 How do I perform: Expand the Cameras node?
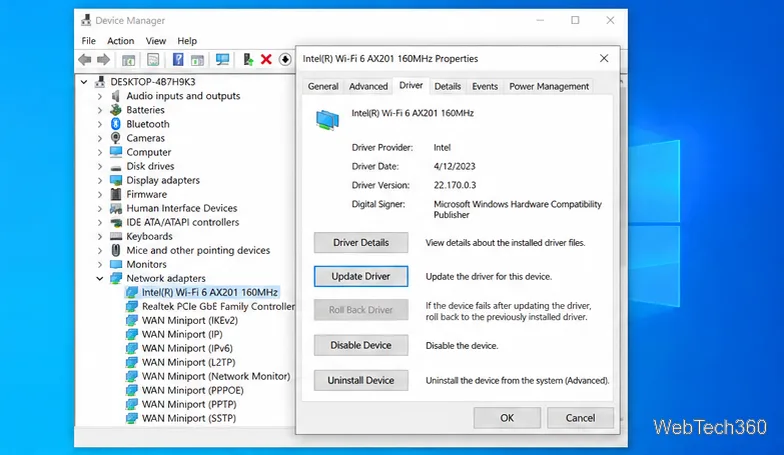100,138
